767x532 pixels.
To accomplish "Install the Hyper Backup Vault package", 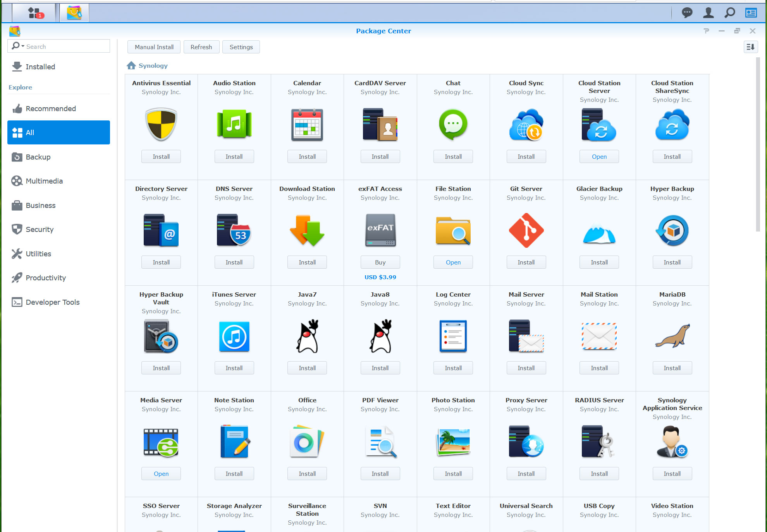I will pyautogui.click(x=161, y=368).
